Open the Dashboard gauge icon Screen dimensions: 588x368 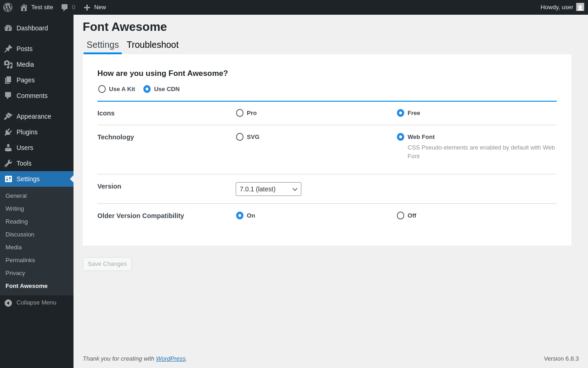pyautogui.click(x=8, y=28)
